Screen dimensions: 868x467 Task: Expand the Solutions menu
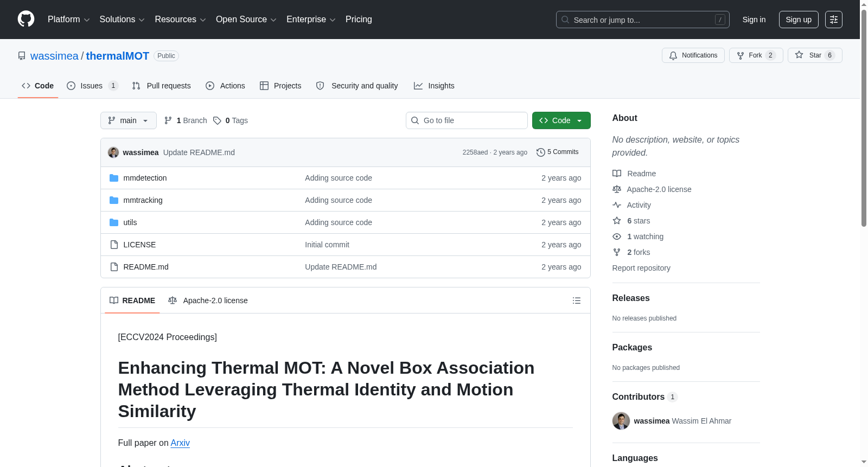[122, 20]
